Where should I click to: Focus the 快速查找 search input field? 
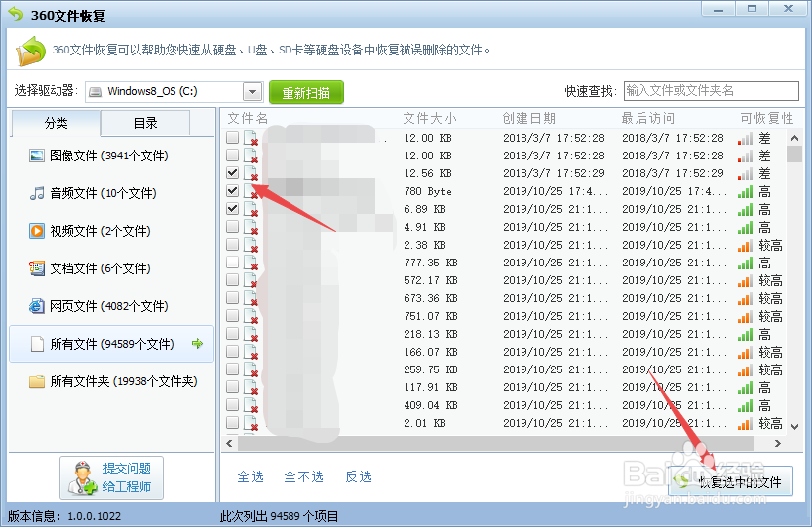click(711, 91)
